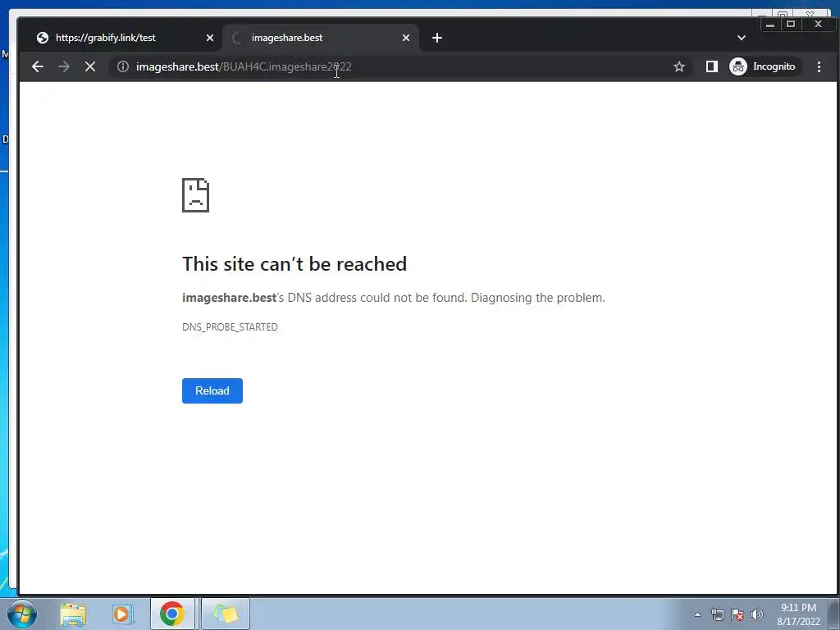Open the Incognito profile indicator
Screen dimensions: 840x630
(764, 66)
